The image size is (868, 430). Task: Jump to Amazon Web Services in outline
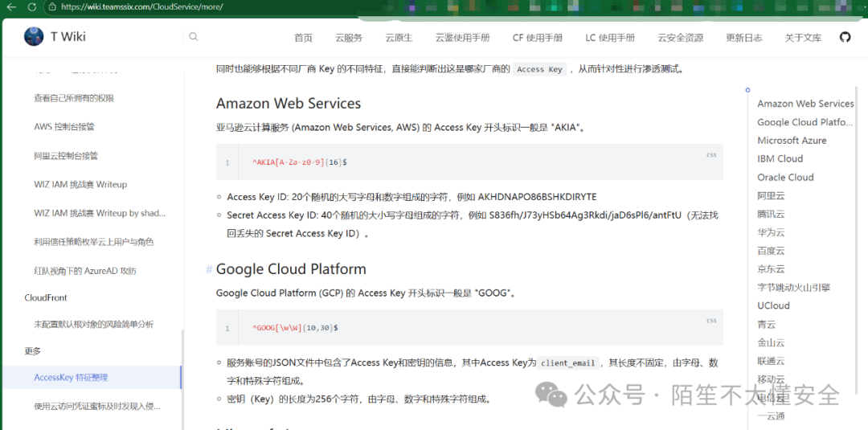805,104
